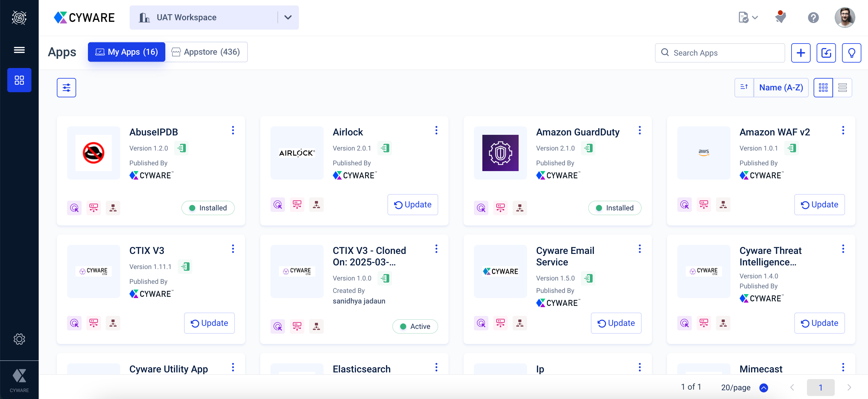Click CTIX V3 pink playbook icon
868x399 pixels.
[94, 323]
